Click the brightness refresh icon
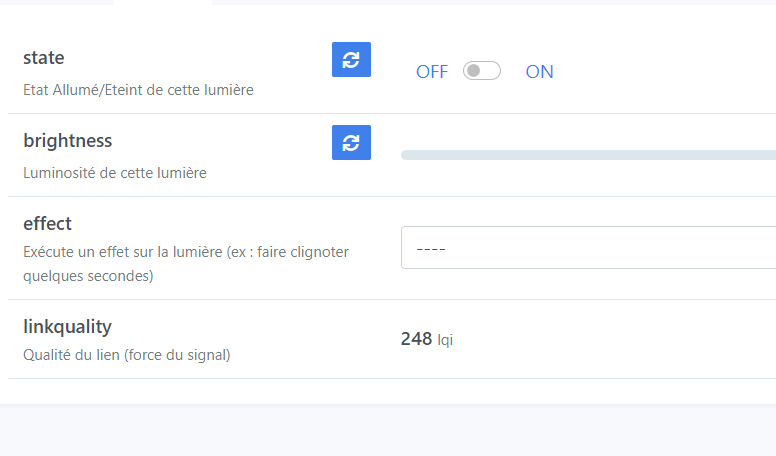This screenshot has height=456, width=776. [x=351, y=143]
